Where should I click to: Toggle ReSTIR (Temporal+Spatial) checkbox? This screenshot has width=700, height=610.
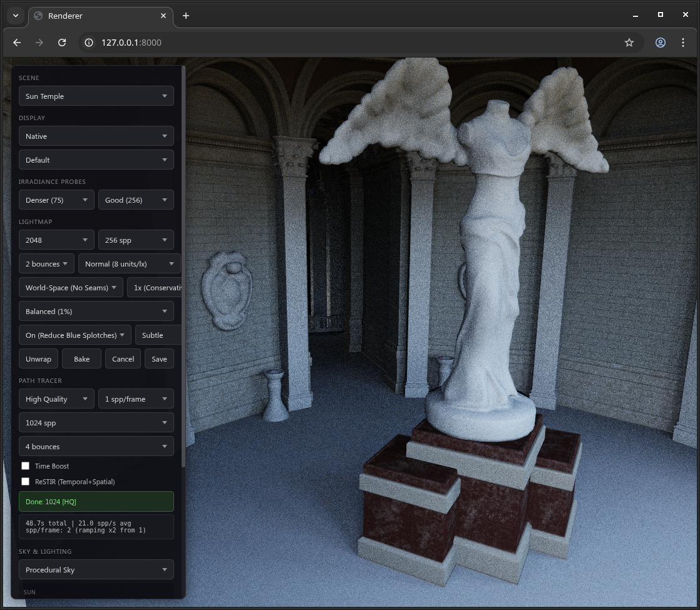(x=26, y=482)
